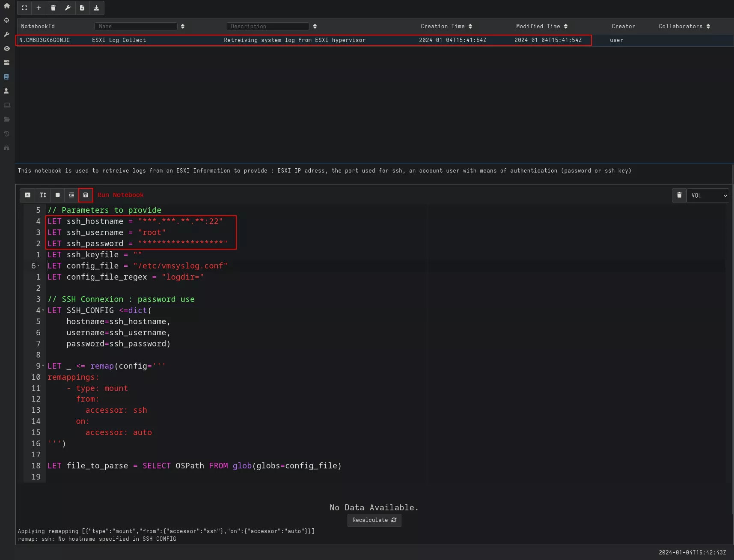Open Server Events eye icon in sidebar
Viewport: 734px width, 560px height.
pyautogui.click(x=6, y=48)
